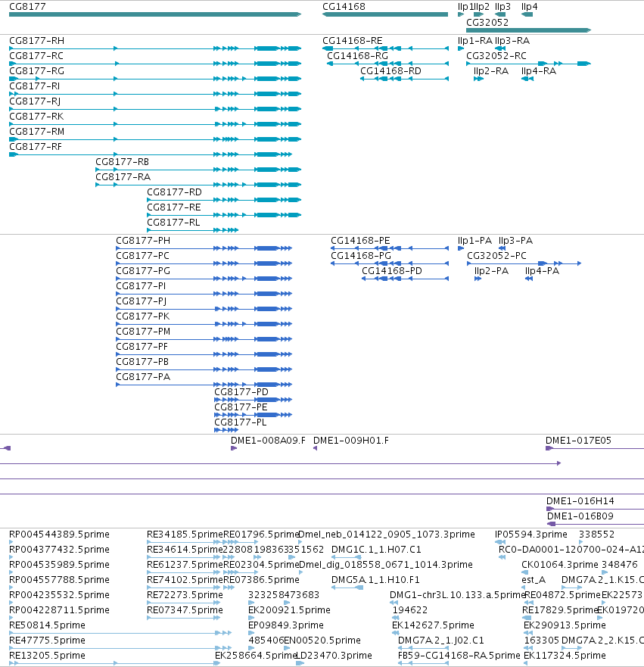The height and width of the screenshot is (667, 644).
Task: Select protein CG8177-PL label
Action: tap(241, 422)
